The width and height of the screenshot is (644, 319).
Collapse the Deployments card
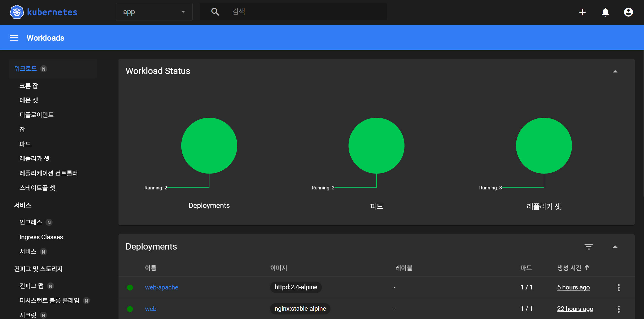click(615, 247)
